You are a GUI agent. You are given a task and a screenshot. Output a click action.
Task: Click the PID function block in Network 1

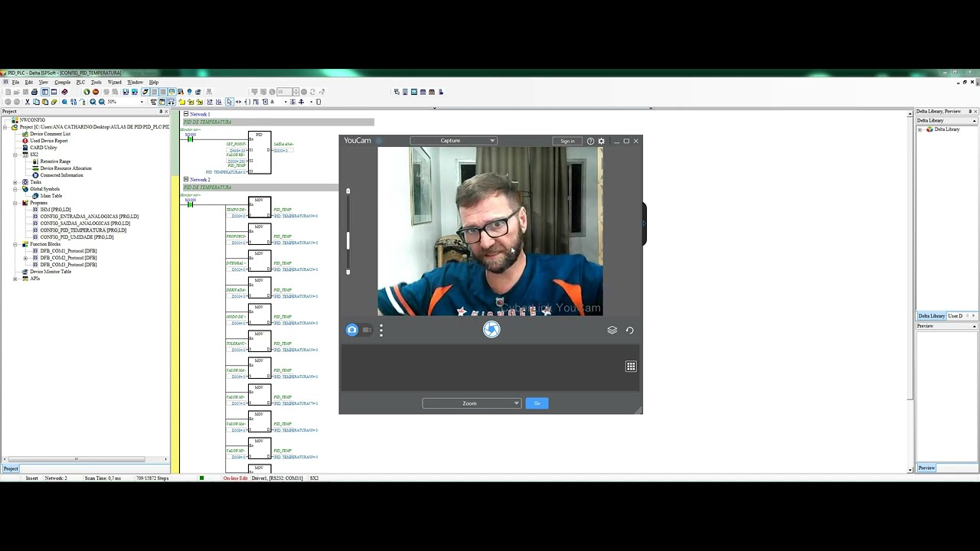point(260,152)
